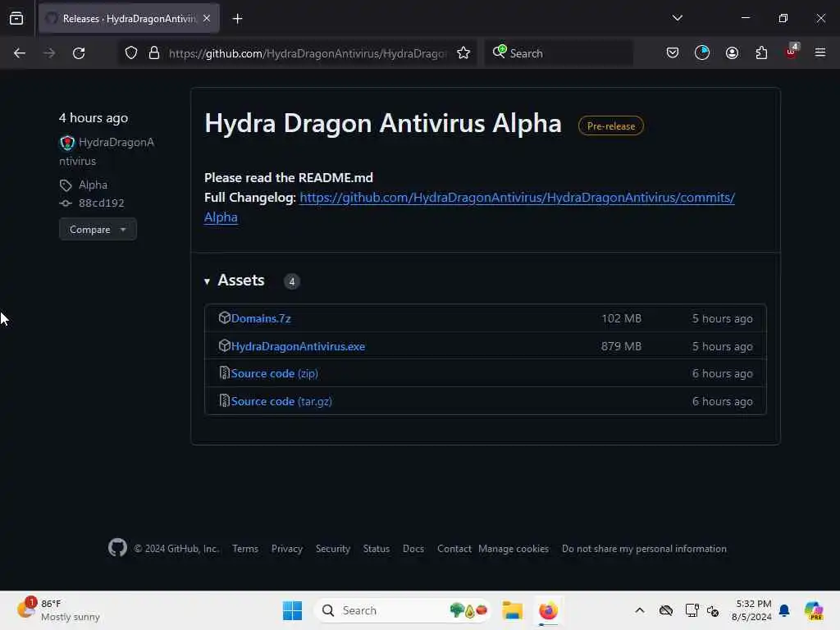
Task: Open the Privacy footer link
Action: tap(286, 549)
